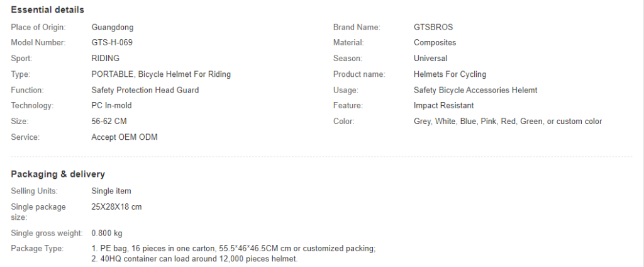Click the Packaging & delivery heading
The image size is (644, 267).
tap(57, 174)
